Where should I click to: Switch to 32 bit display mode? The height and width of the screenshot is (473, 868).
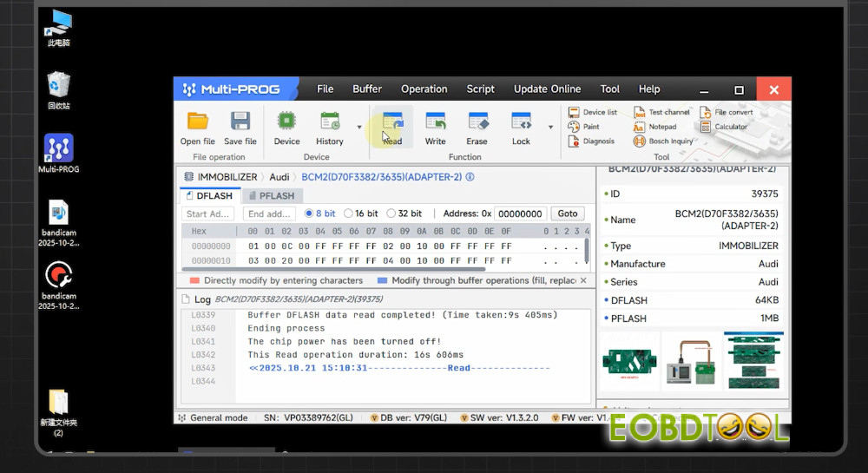(x=391, y=214)
